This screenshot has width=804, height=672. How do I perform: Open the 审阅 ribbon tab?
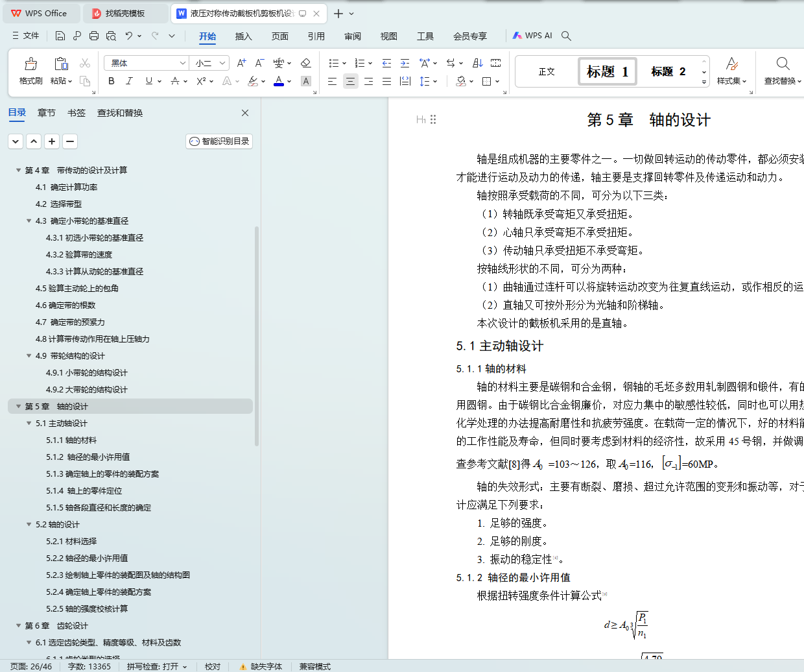click(x=353, y=36)
